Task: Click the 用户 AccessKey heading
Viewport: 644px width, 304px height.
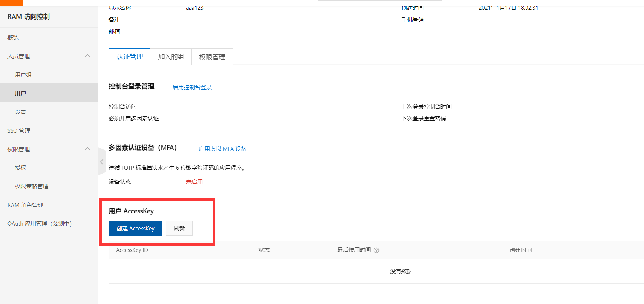Action: point(131,211)
